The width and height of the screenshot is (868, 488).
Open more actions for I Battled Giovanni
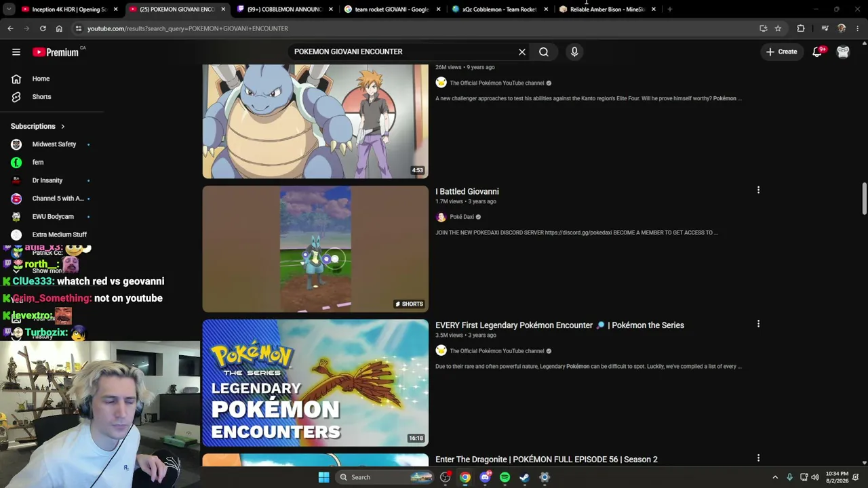click(x=758, y=190)
